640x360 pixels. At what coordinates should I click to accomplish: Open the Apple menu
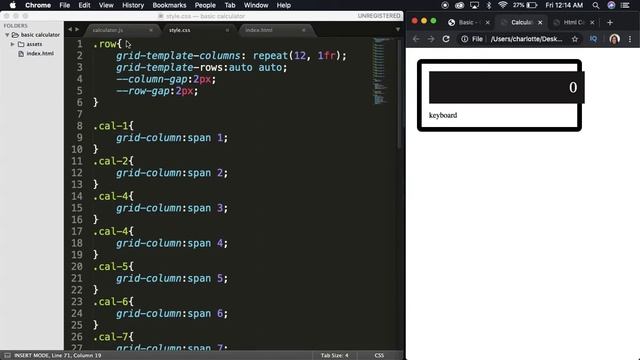13,5
